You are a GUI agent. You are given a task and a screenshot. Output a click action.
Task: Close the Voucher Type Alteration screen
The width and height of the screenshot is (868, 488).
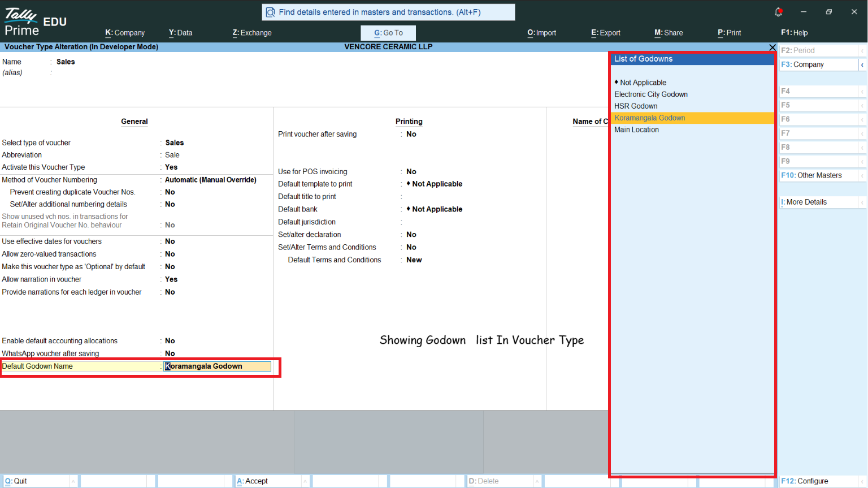coord(772,47)
